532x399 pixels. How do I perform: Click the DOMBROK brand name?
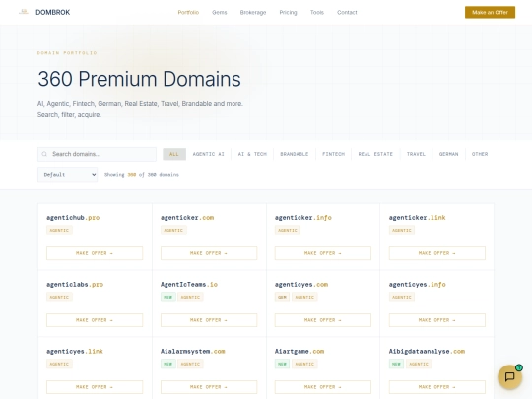tap(52, 12)
